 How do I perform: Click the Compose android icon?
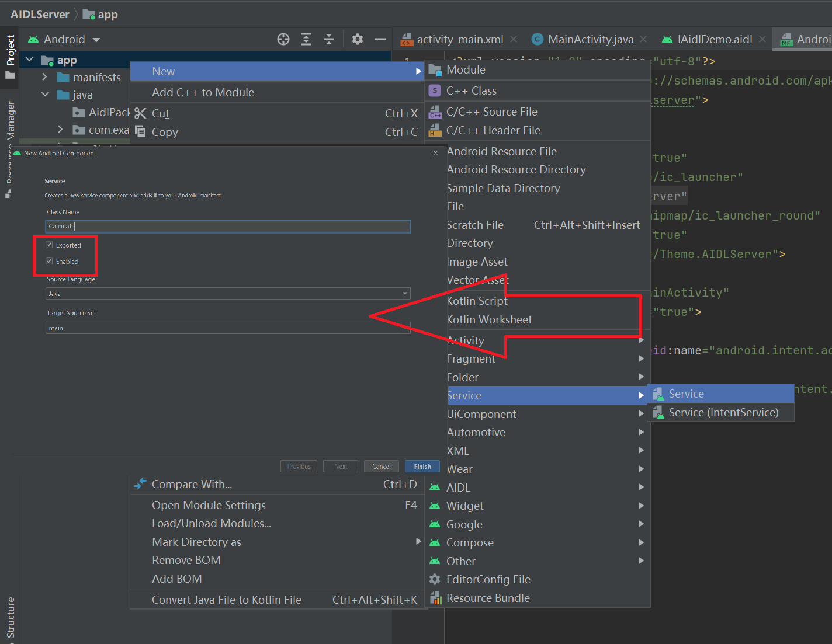point(435,542)
